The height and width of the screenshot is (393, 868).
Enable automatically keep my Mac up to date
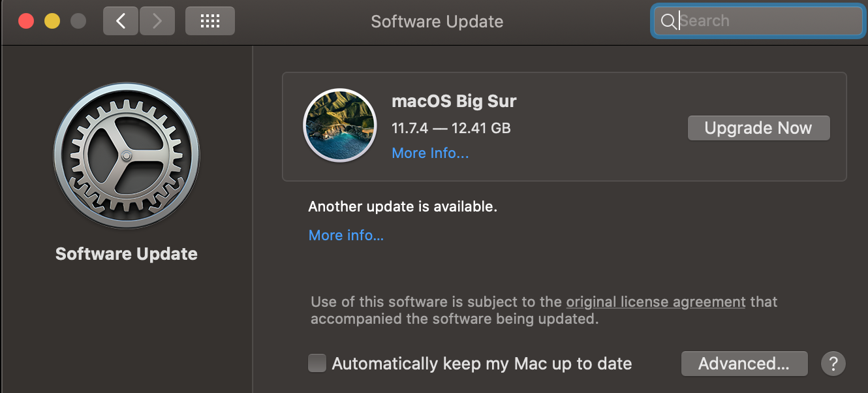tap(317, 363)
